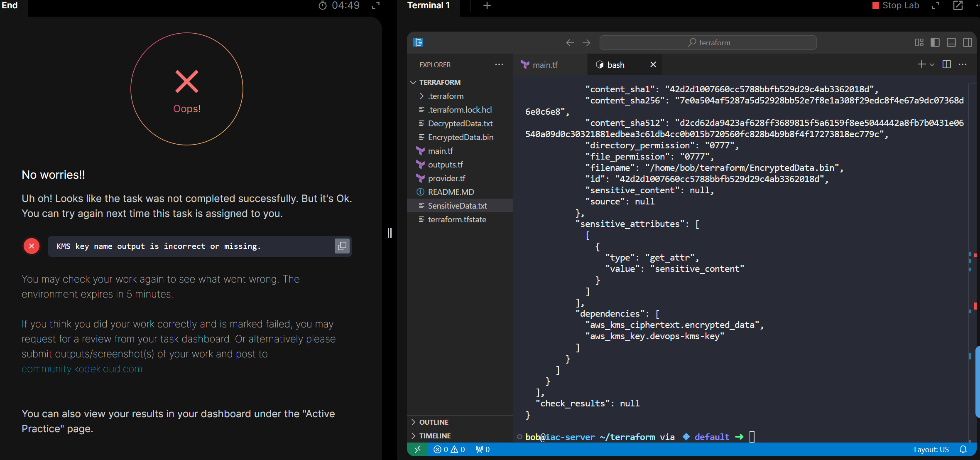980x460 pixels.
Task: Go back with the left arrow
Action: pos(570,42)
